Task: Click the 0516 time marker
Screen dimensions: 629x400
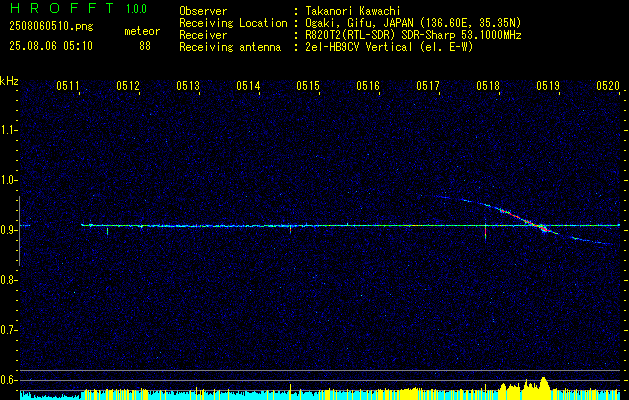Action: tap(368, 86)
